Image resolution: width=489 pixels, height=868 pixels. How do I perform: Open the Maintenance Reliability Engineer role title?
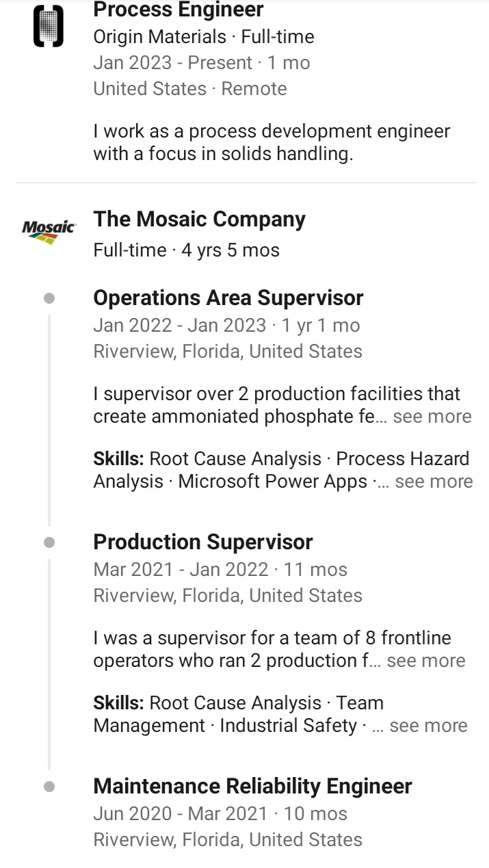coord(252,787)
